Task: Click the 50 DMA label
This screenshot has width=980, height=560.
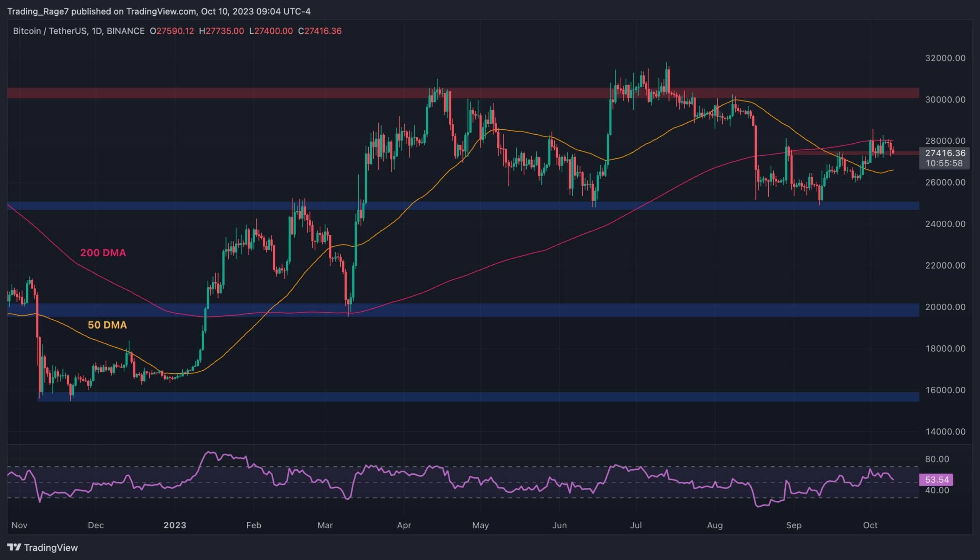Action: [107, 325]
